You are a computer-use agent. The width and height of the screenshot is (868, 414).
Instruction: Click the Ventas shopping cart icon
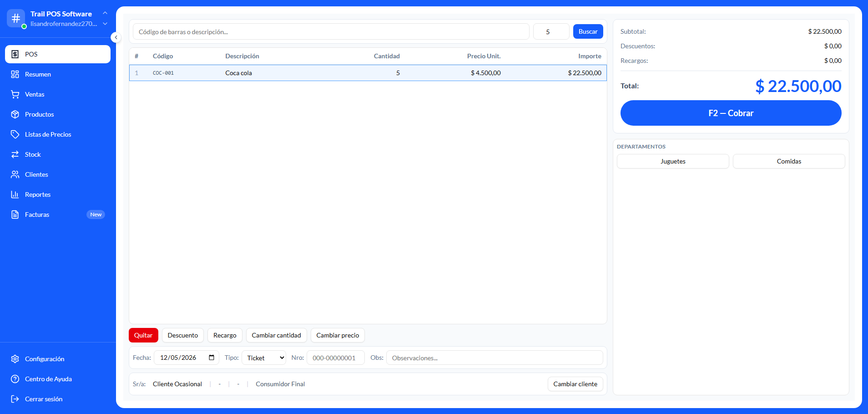[15, 94]
